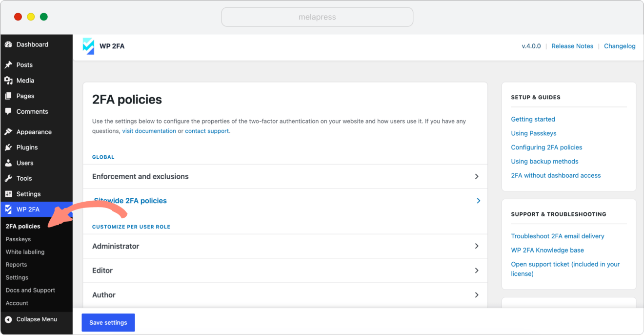The height and width of the screenshot is (335, 644).
Task: Open the Passkeys submenu item
Action: click(18, 239)
